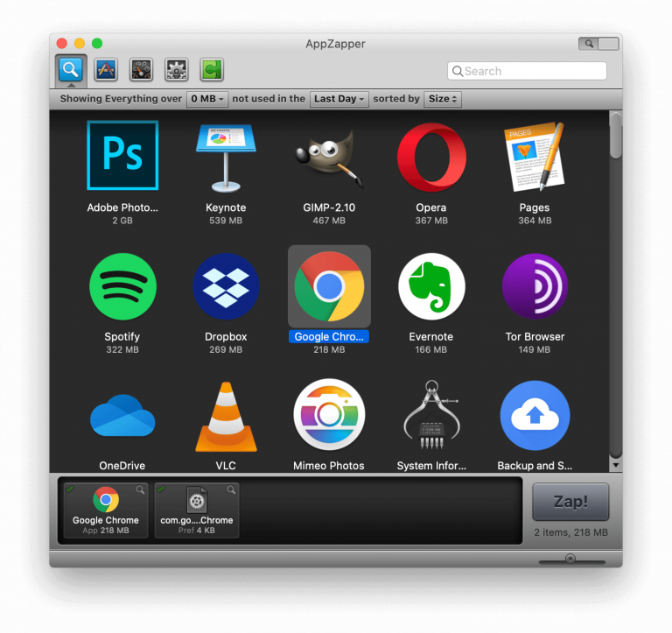Click the scrollbar down arrow
The width and height of the screenshot is (672, 633).
coord(615,465)
